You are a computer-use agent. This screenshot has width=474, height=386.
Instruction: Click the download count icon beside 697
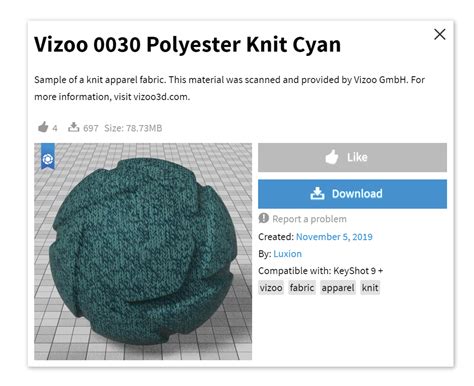click(73, 127)
